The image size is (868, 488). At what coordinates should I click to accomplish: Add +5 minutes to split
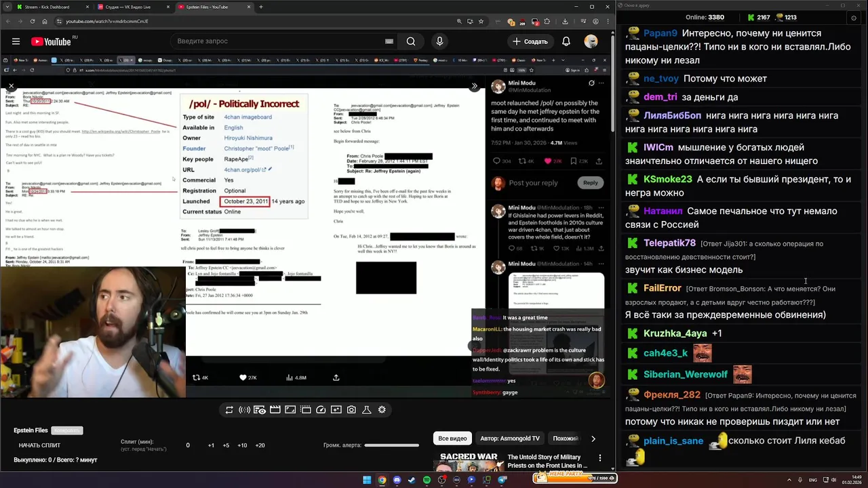pos(226,445)
